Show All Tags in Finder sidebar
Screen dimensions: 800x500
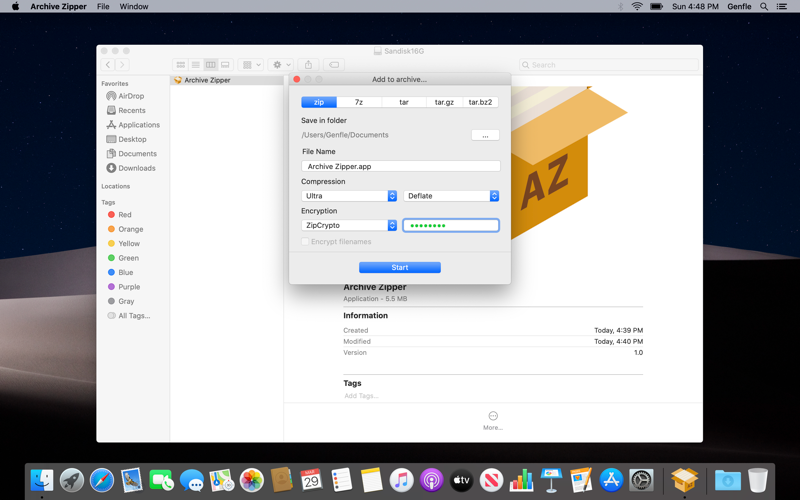129,316
